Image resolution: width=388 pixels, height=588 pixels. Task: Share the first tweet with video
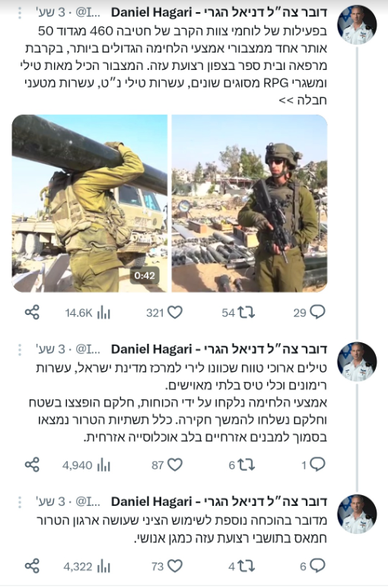click(x=32, y=312)
